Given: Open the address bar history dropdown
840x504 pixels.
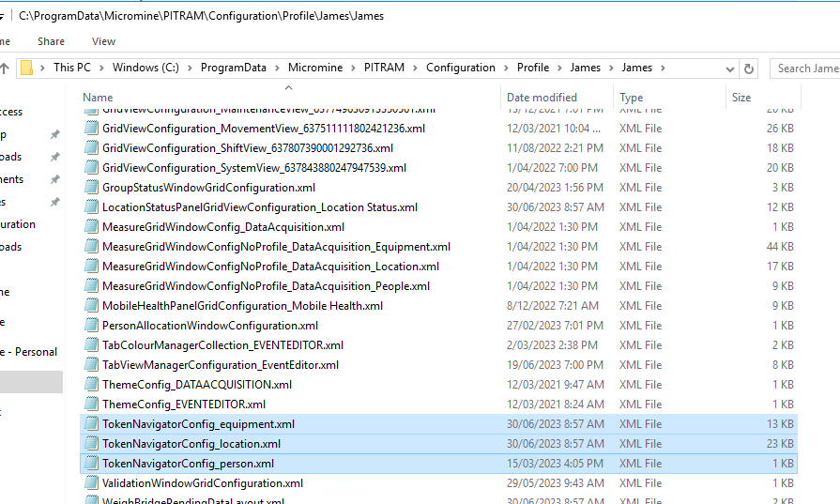Looking at the screenshot, I should coord(728,69).
